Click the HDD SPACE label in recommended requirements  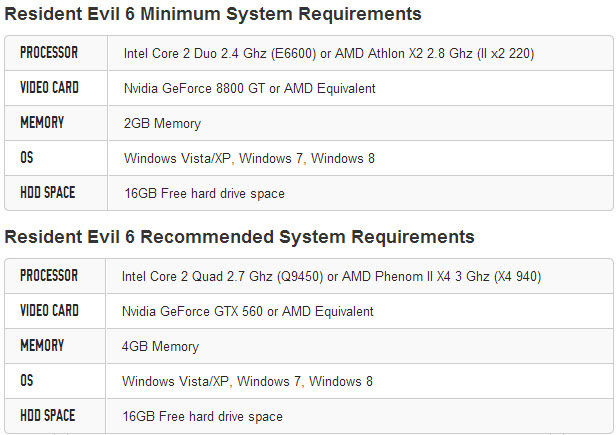47,416
